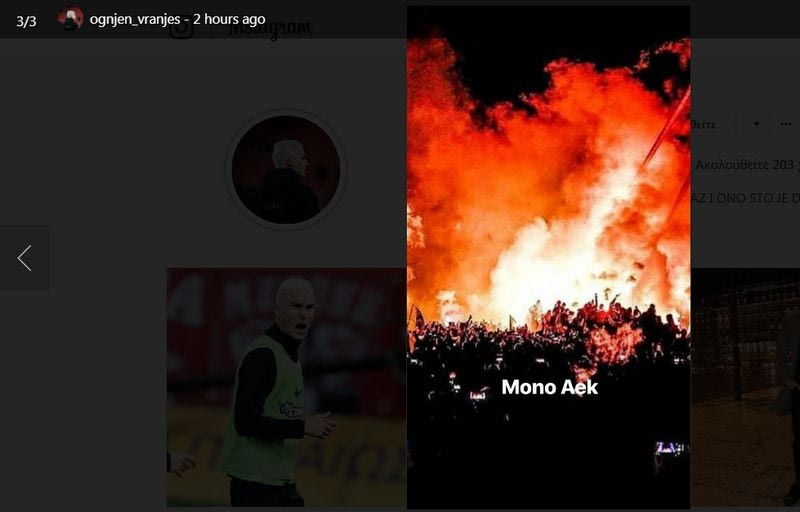The width and height of the screenshot is (800, 512).
Task: Click the dimmed Instagram camera logo icon
Action: 181,30
